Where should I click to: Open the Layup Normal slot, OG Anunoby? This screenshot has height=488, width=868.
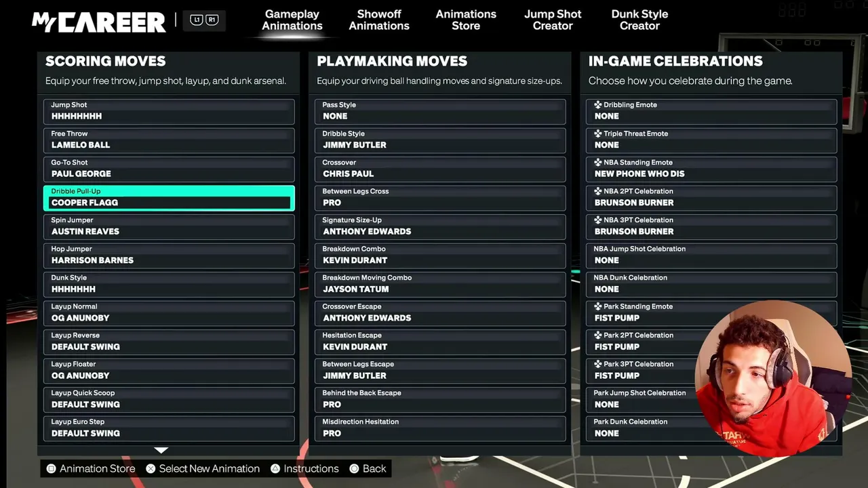point(169,313)
